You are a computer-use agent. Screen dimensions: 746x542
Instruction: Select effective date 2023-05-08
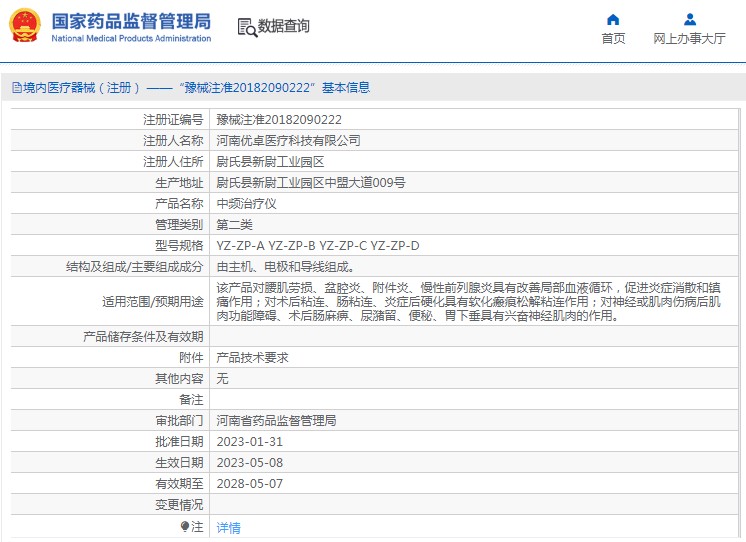pos(250,463)
